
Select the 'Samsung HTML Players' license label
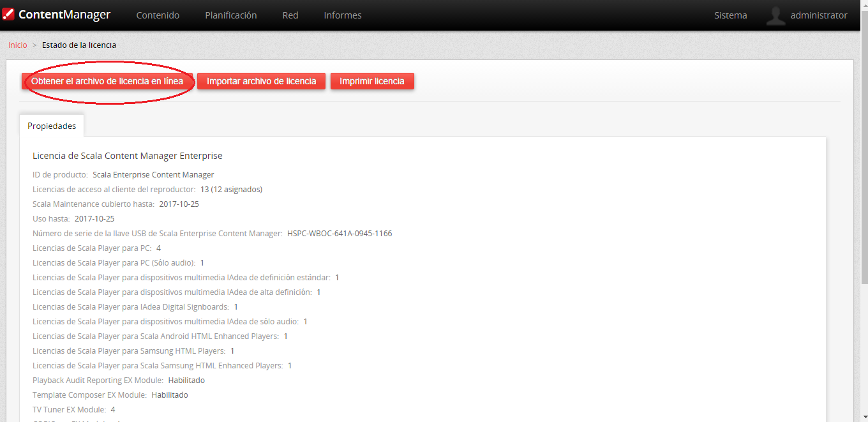tap(129, 351)
